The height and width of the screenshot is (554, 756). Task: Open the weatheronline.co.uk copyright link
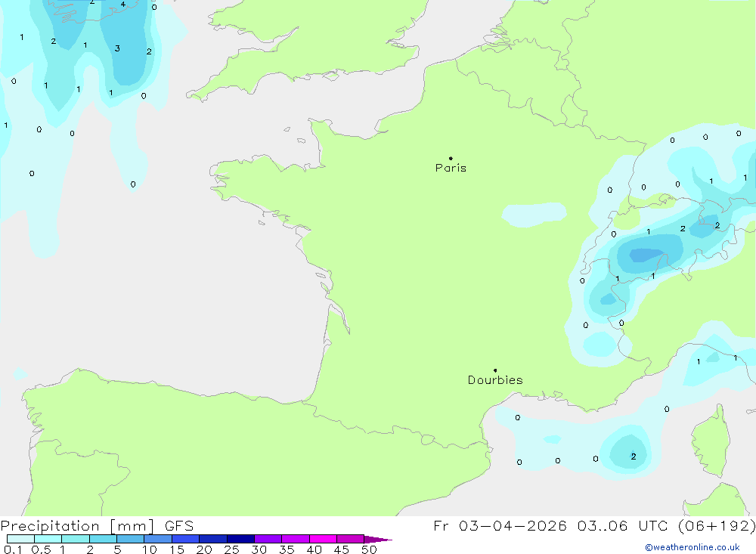[692, 547]
